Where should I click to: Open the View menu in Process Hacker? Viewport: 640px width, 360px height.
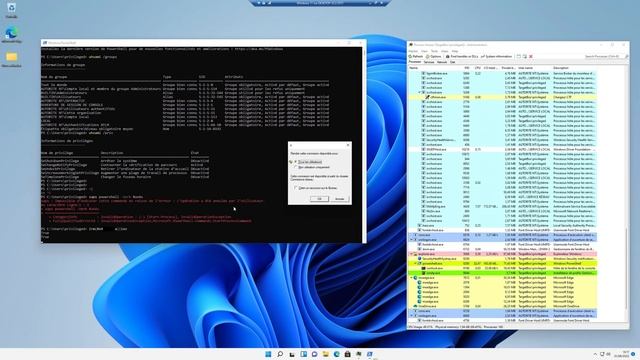(424, 51)
